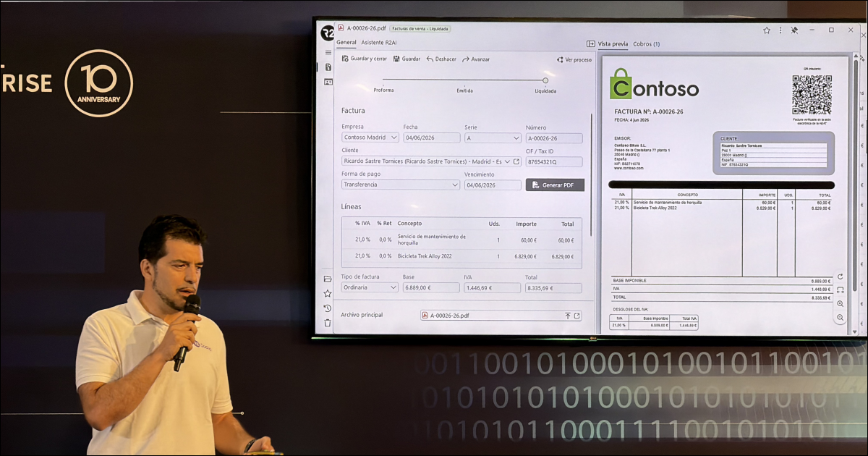Screen dimensions: 868x456
Task: Click the rotate icon in the preview toolbar
Action: (840, 276)
